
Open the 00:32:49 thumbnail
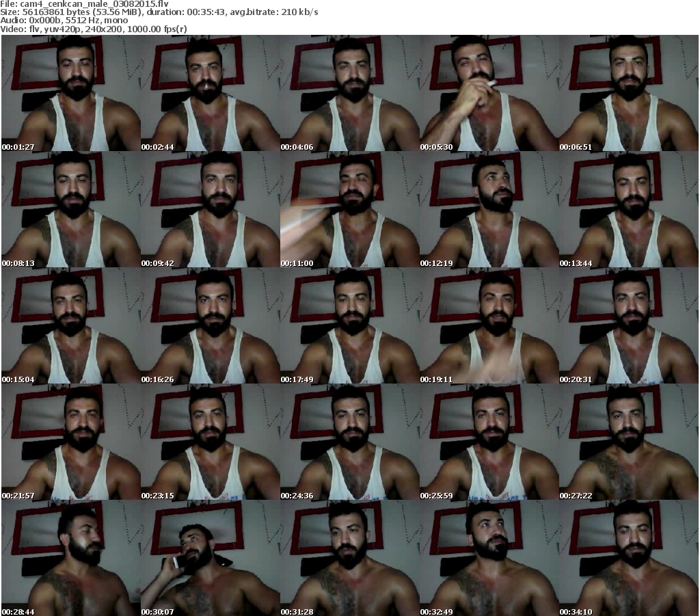(489, 558)
